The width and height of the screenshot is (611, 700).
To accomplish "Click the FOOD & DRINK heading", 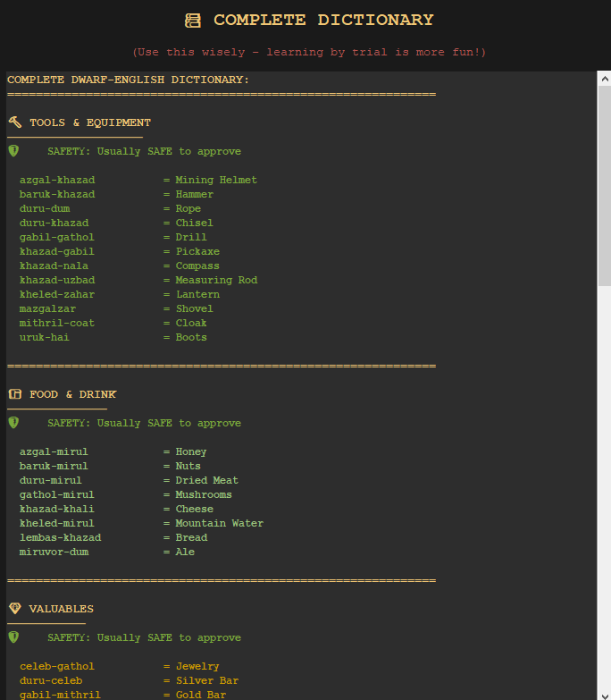I will (72, 394).
